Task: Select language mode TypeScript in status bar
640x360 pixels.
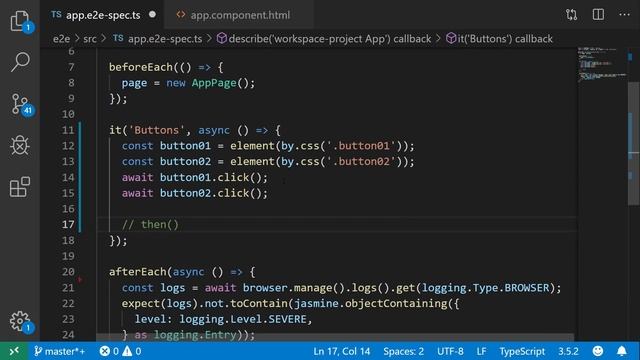Action: tap(522, 351)
